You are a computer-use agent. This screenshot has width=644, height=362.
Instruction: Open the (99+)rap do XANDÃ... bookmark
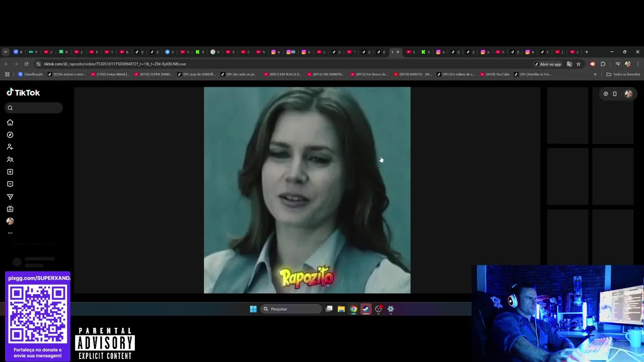[196, 74]
